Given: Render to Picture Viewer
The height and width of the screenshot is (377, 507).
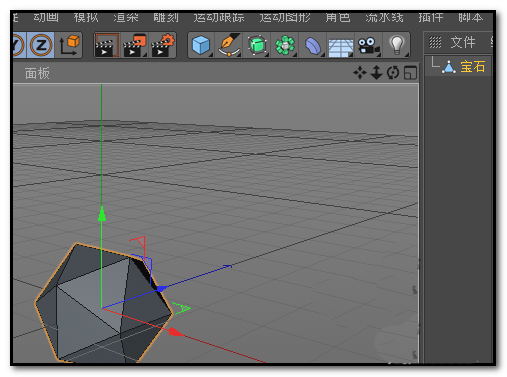Looking at the screenshot, I should point(134,45).
